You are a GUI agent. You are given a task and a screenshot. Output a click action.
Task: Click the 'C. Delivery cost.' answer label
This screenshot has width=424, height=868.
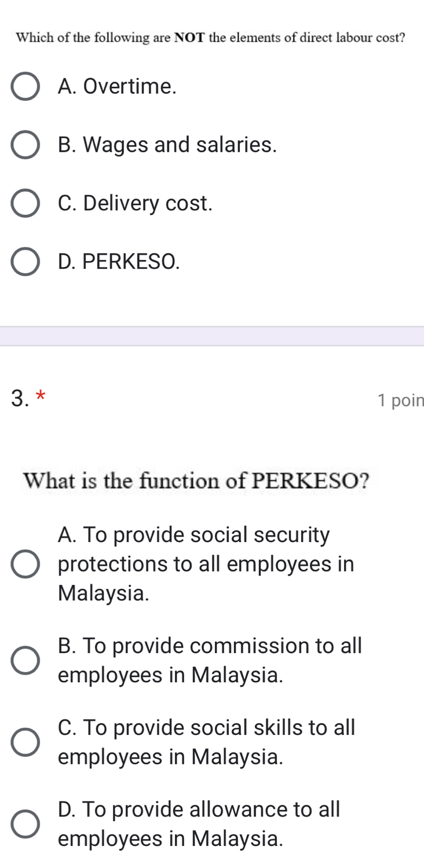point(136,204)
